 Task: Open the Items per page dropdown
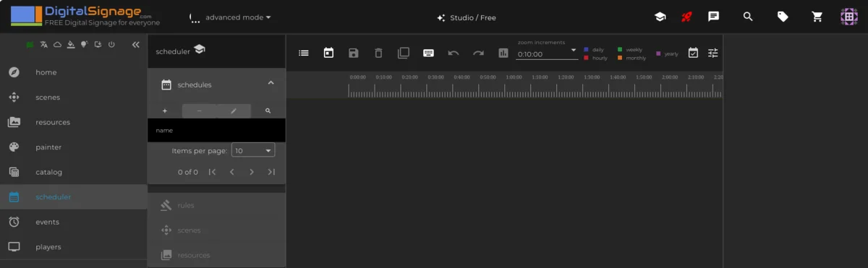point(253,151)
